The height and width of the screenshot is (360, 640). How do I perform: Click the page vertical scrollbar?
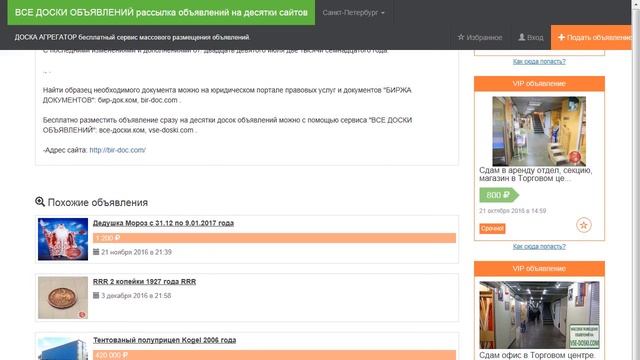tap(636, 180)
